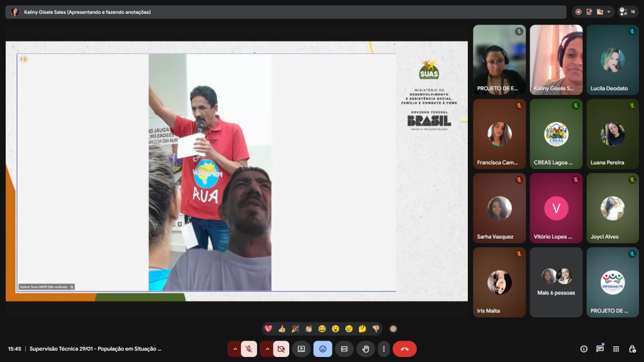
Task: Unmute the microphone in the call bar
Action: pos(249,349)
